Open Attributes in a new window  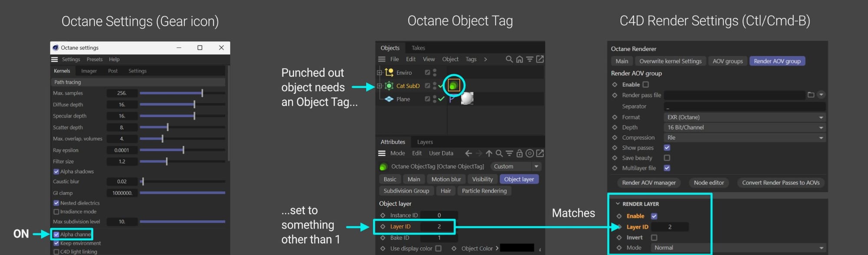[540, 153]
